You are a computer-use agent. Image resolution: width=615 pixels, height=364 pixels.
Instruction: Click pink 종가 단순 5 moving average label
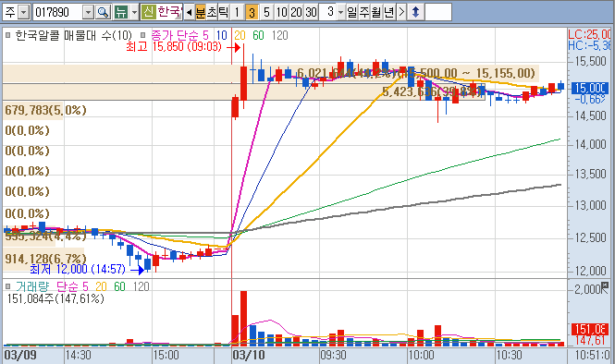(179, 36)
